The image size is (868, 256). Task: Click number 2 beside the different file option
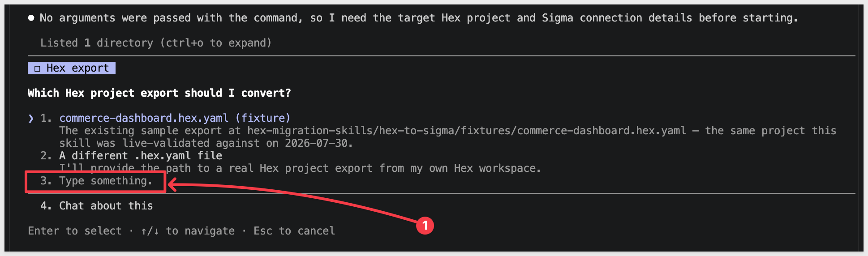[46, 156]
